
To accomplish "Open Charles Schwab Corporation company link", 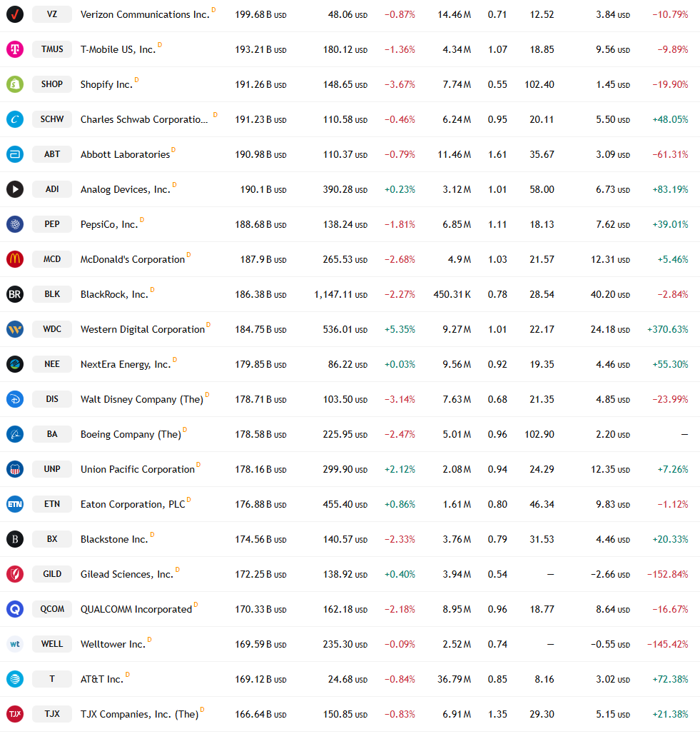I will (144, 119).
